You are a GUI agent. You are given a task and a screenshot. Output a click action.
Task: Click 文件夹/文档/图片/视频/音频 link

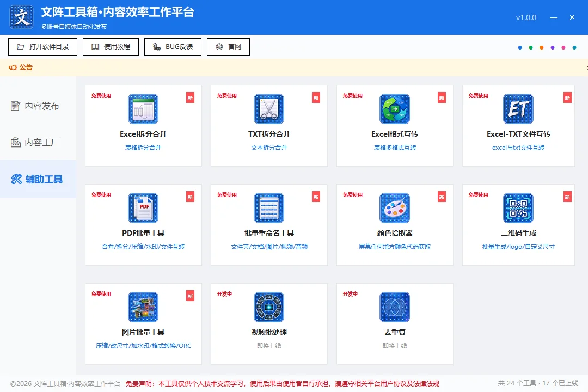point(269,247)
